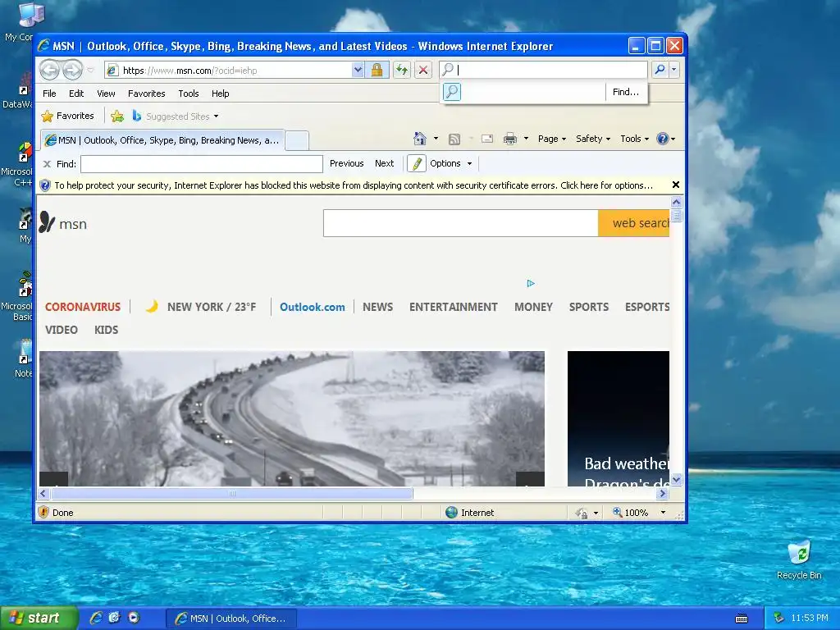
Task: Open the Page dropdown menu
Action: [x=552, y=139]
